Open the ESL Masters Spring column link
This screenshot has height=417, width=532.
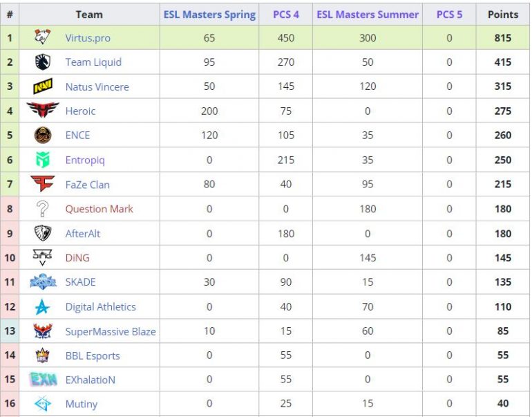coord(209,15)
